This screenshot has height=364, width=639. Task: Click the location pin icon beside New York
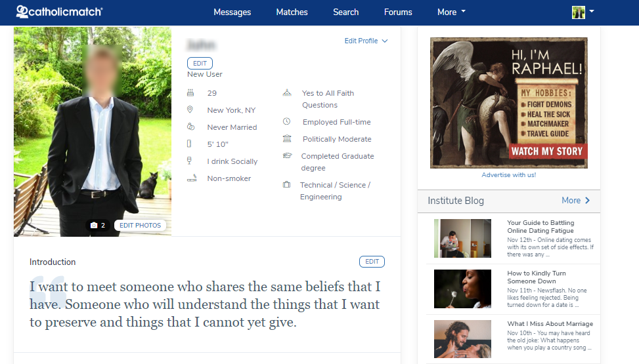[x=190, y=110]
